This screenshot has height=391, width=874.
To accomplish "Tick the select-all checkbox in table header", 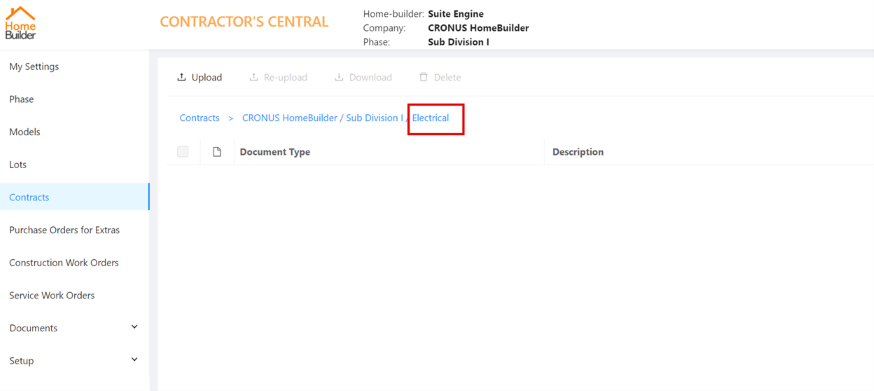I will pyautogui.click(x=183, y=152).
